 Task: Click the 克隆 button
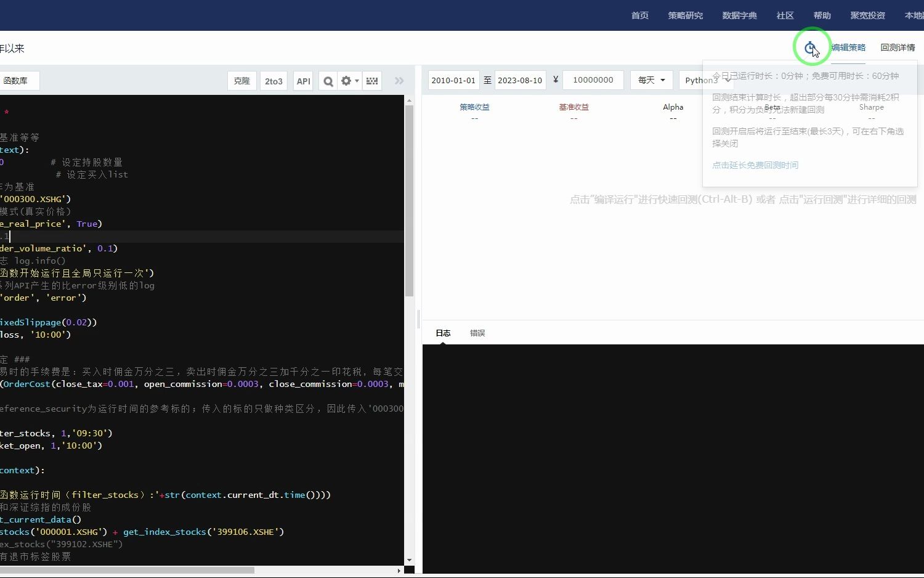242,81
